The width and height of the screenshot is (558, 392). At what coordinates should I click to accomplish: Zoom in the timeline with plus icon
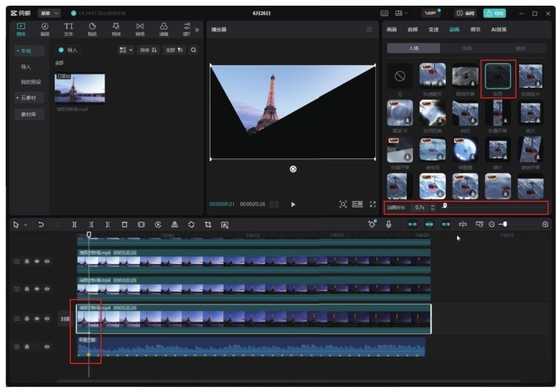click(545, 224)
